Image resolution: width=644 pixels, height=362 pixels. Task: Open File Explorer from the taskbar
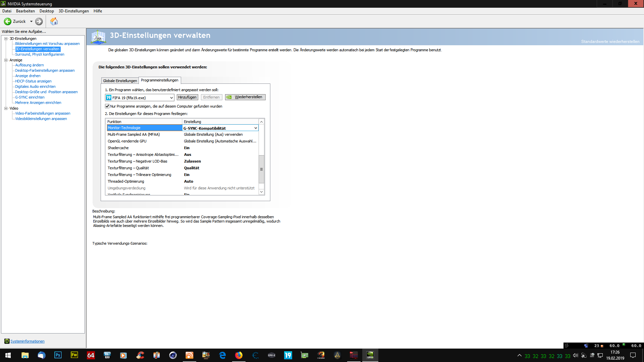coord(25,355)
